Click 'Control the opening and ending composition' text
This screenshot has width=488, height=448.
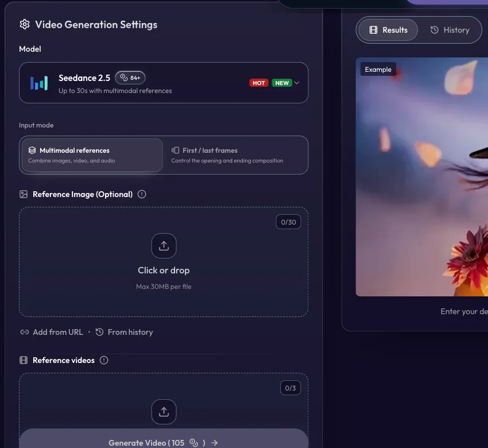227,161
